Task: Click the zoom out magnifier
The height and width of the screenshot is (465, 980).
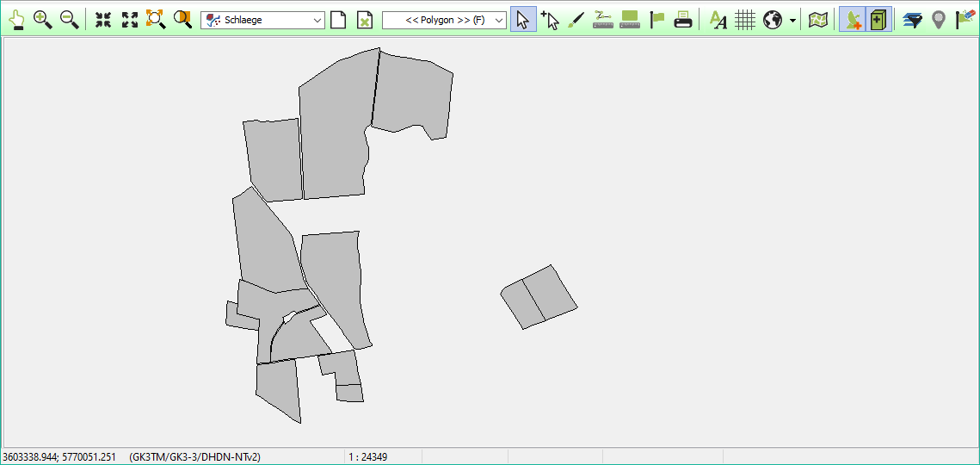Action: [70, 20]
